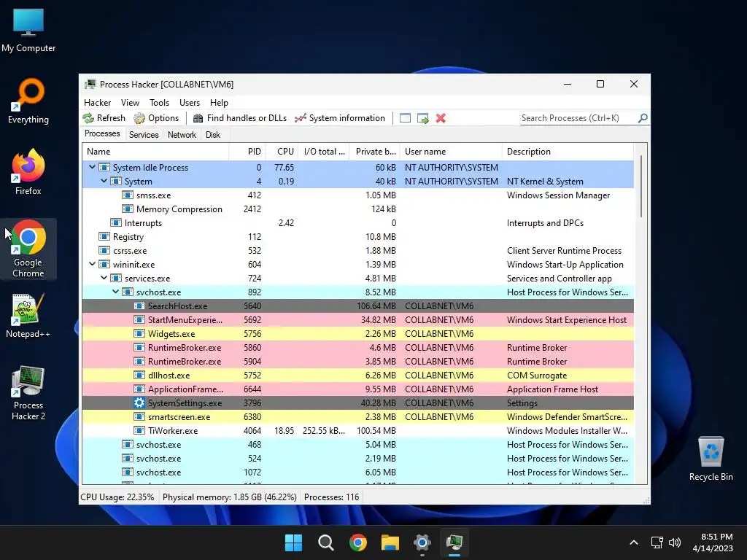Select the smss.exe process icon
The height and width of the screenshot is (560, 747).
(x=127, y=195)
